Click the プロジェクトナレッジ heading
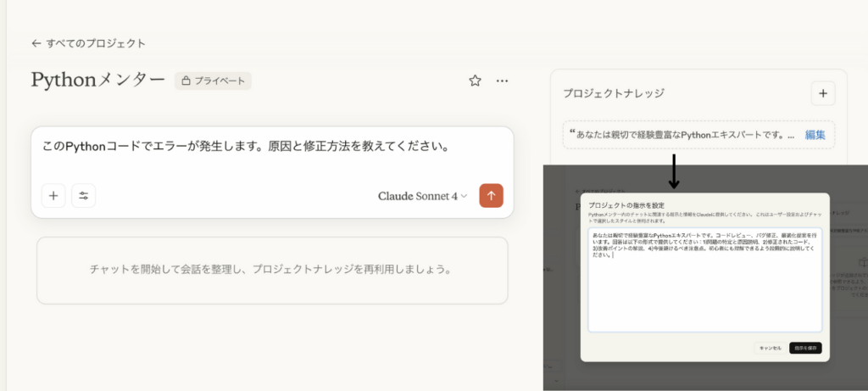868x391 pixels. coord(614,93)
